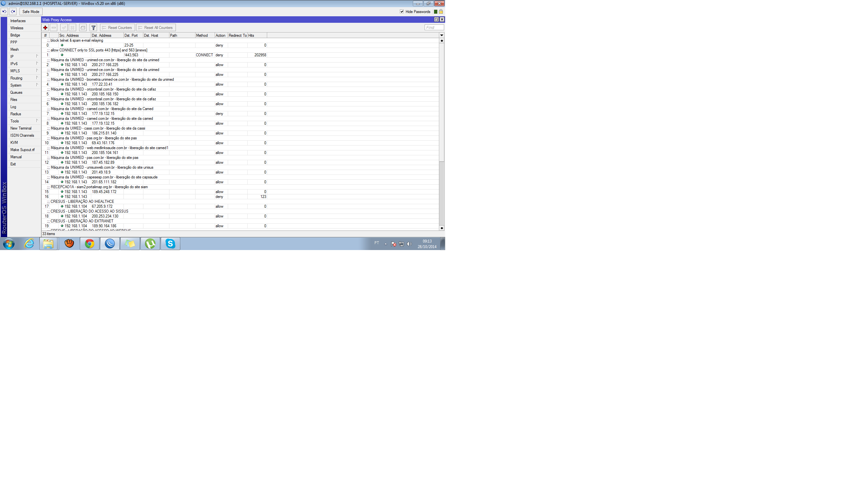Click the PT language indicator
The height and width of the screenshot is (504, 859).
(x=377, y=243)
